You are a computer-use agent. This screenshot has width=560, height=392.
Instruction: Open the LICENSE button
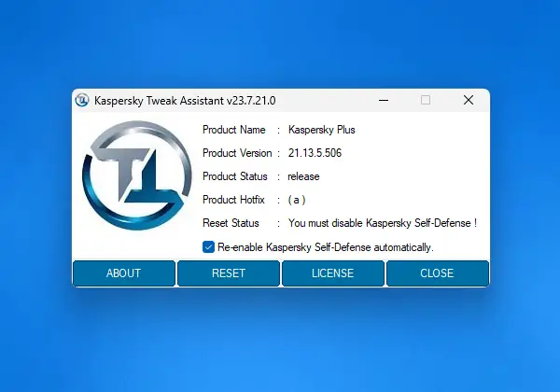pos(333,273)
